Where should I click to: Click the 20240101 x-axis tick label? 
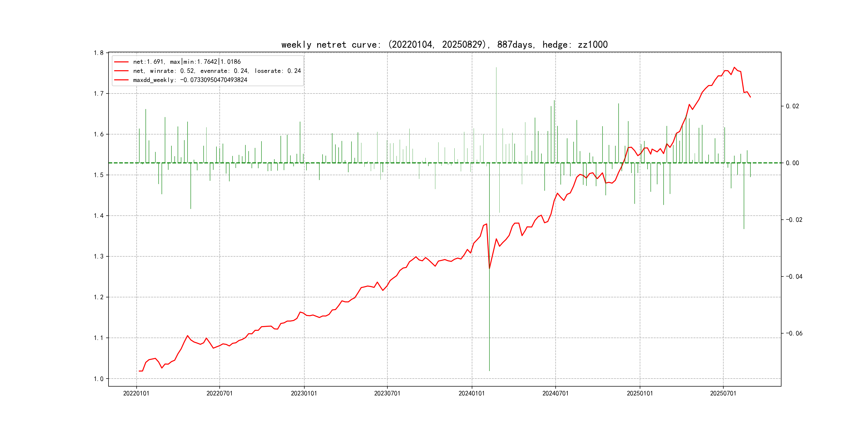[x=472, y=393]
